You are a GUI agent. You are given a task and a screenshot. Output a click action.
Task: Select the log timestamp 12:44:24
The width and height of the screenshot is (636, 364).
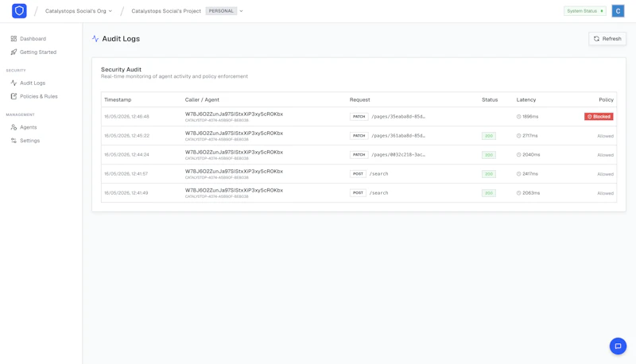coord(126,154)
